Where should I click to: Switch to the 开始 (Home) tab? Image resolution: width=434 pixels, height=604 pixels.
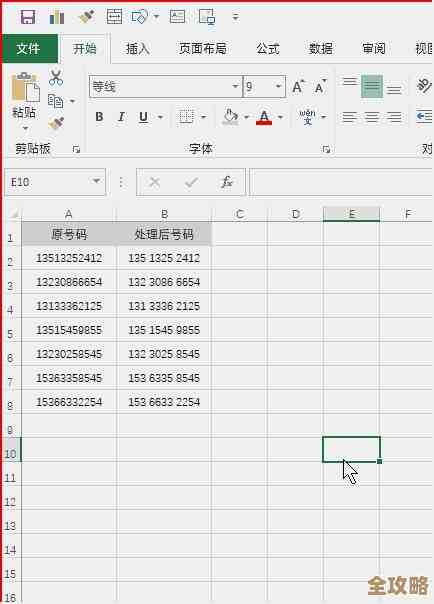coord(85,49)
